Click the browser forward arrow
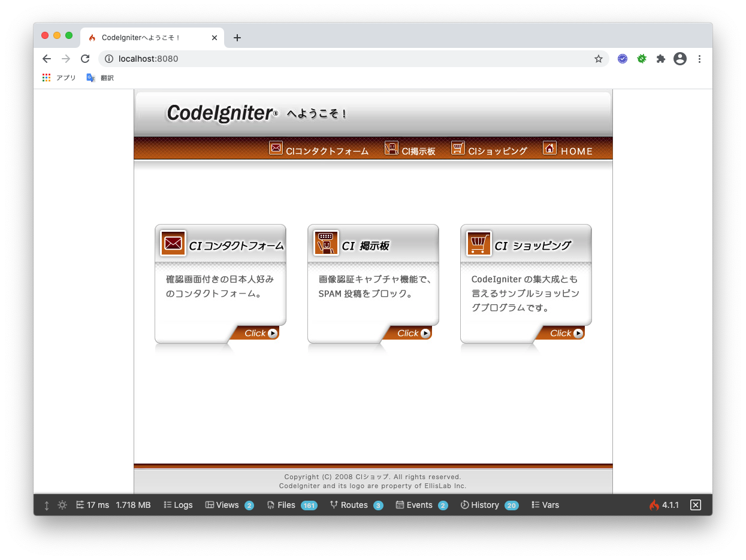The width and height of the screenshot is (746, 560). click(66, 59)
